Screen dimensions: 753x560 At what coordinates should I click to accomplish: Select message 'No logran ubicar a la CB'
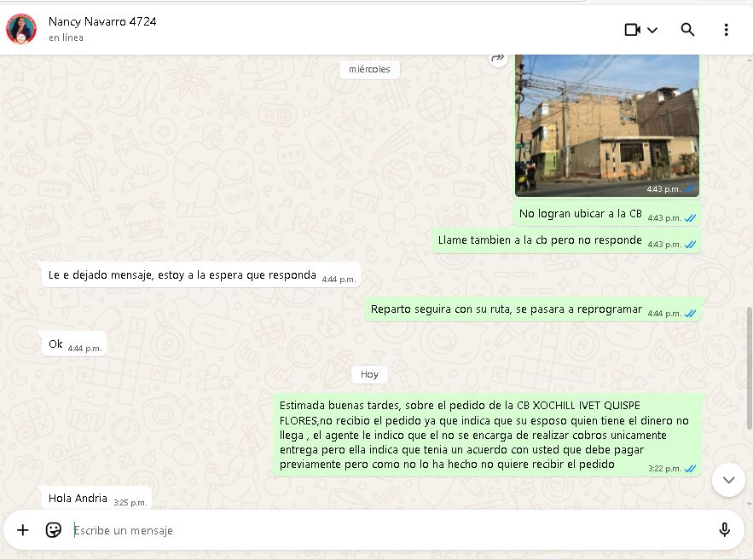(606, 214)
